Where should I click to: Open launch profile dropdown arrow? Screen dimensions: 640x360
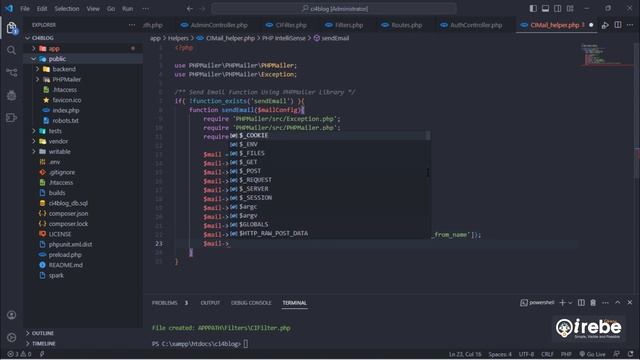click(570, 302)
